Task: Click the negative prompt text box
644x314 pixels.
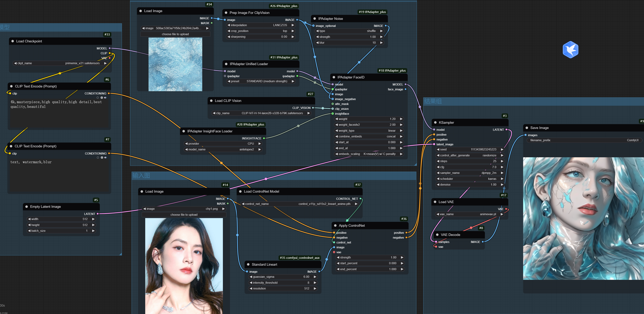Action: (59, 175)
